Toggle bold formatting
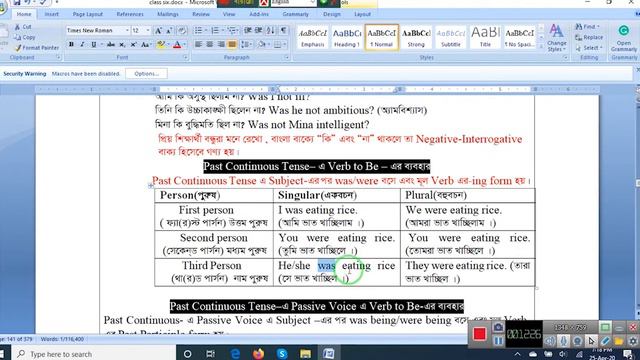The height and width of the screenshot is (360, 640). tap(71, 44)
